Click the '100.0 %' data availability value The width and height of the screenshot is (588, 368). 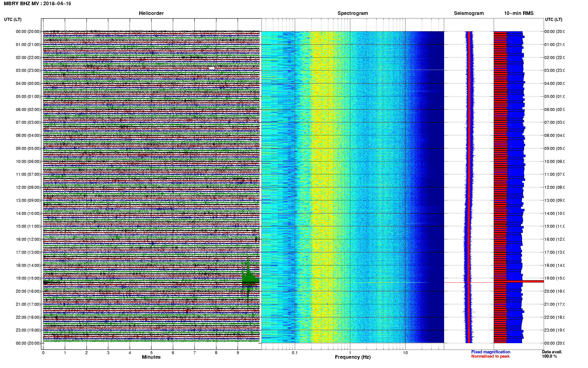[x=549, y=356]
